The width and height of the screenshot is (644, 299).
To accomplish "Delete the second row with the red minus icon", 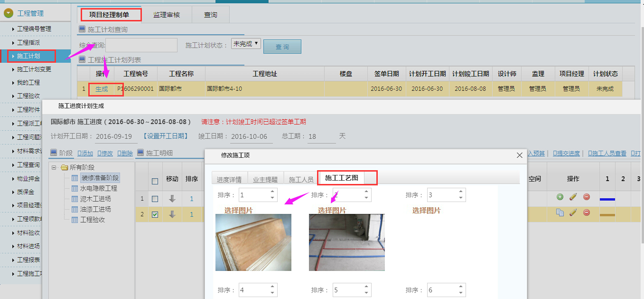I will 587,212.
